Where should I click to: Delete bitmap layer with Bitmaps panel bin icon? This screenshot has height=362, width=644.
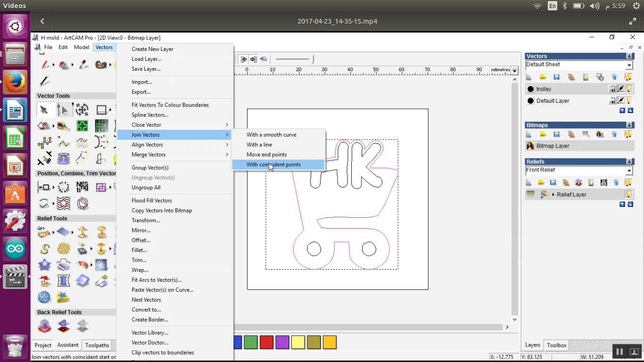click(614, 134)
